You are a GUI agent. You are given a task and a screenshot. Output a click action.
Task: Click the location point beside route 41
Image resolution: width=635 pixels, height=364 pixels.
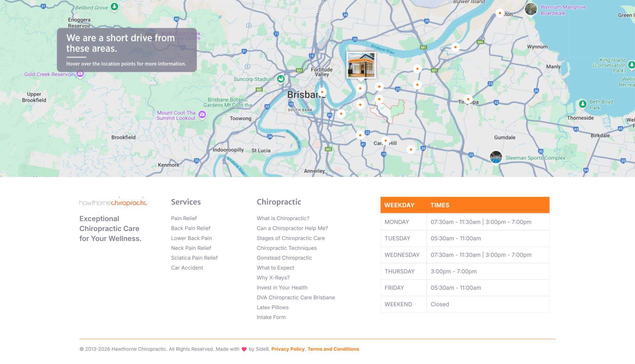tap(360, 135)
